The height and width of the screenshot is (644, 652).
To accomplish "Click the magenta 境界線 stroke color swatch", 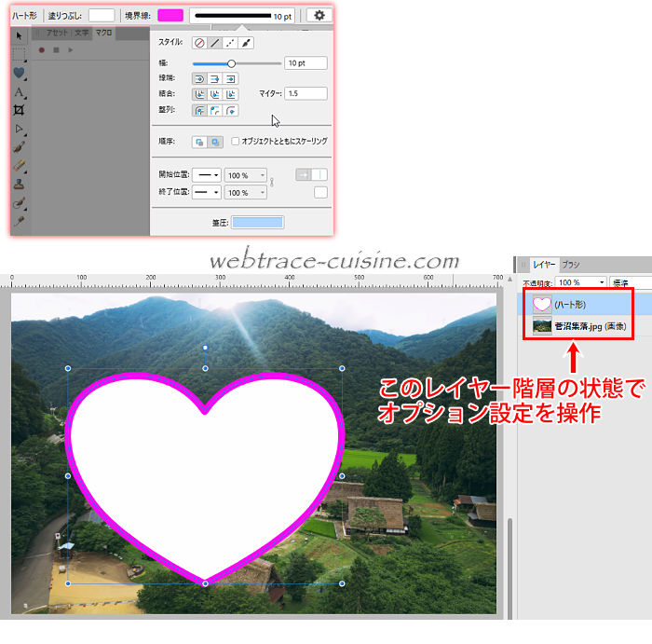I will point(170,16).
